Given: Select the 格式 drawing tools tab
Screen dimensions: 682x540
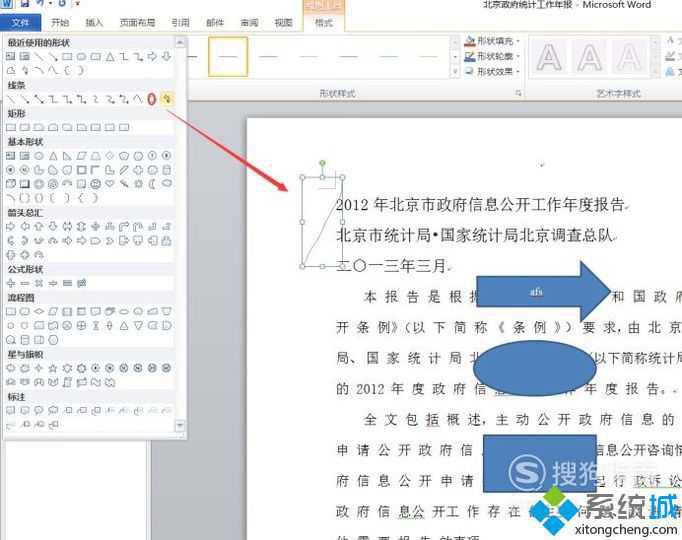Looking at the screenshot, I should coord(324,23).
